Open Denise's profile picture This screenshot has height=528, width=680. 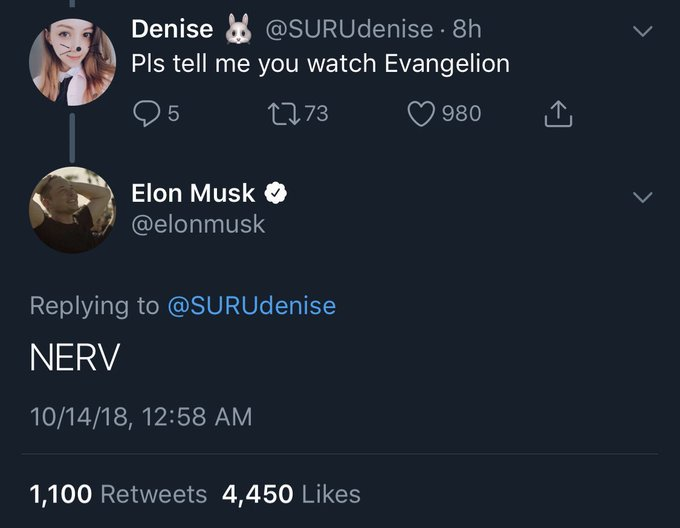[72, 62]
